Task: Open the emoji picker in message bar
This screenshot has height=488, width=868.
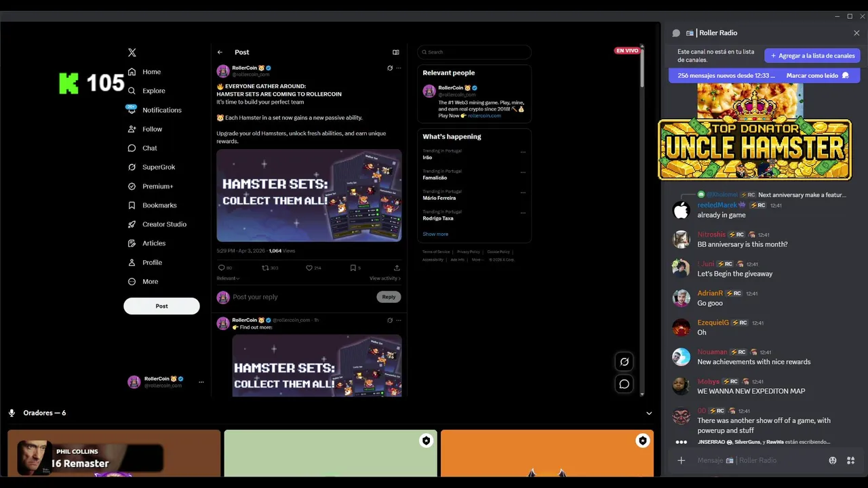Action: tap(833, 461)
